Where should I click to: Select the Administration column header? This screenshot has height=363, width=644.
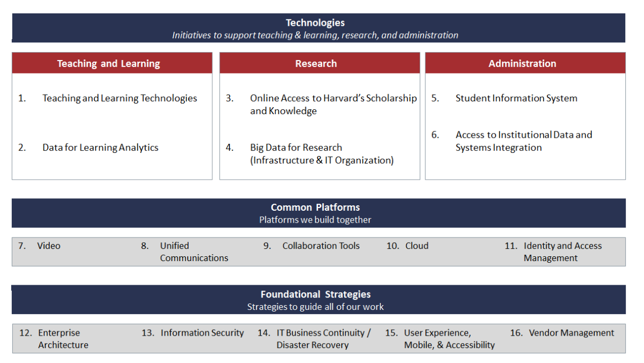click(x=525, y=63)
